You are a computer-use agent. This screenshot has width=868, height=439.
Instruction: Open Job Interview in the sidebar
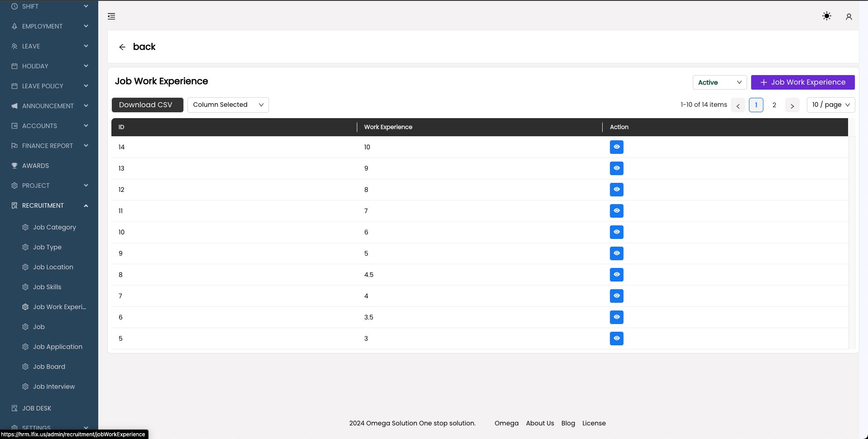[x=54, y=387]
